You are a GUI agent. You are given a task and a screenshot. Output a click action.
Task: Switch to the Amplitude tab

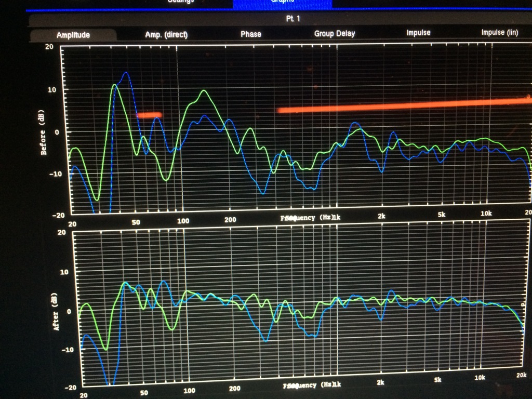click(73, 35)
